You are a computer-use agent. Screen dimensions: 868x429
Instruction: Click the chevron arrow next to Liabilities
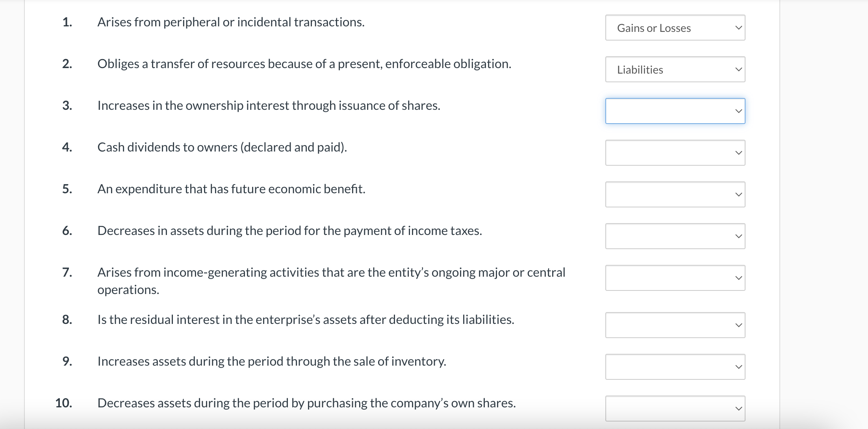(x=740, y=69)
